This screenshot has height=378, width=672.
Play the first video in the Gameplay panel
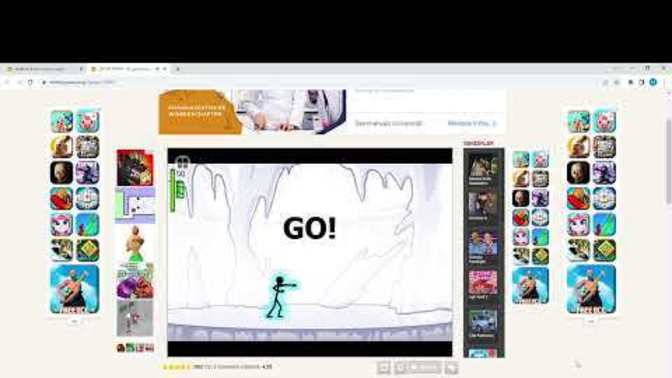(x=483, y=166)
